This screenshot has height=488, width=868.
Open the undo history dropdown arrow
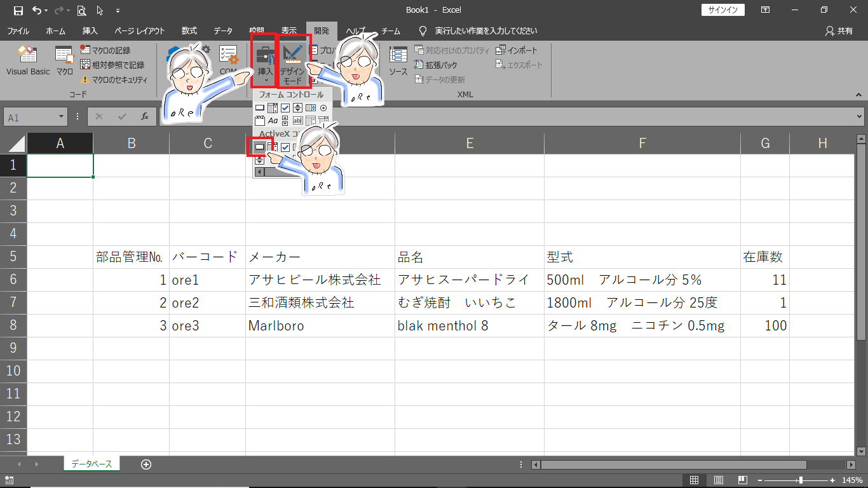(48, 11)
